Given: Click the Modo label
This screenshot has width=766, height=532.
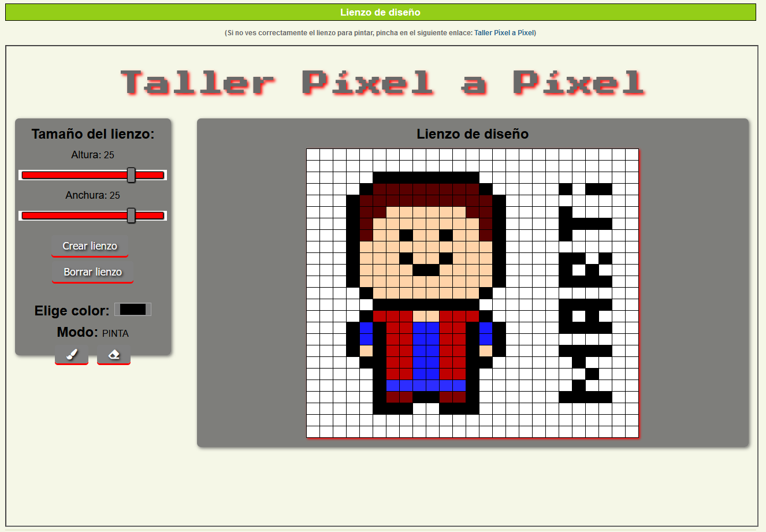Looking at the screenshot, I should click(x=77, y=332).
